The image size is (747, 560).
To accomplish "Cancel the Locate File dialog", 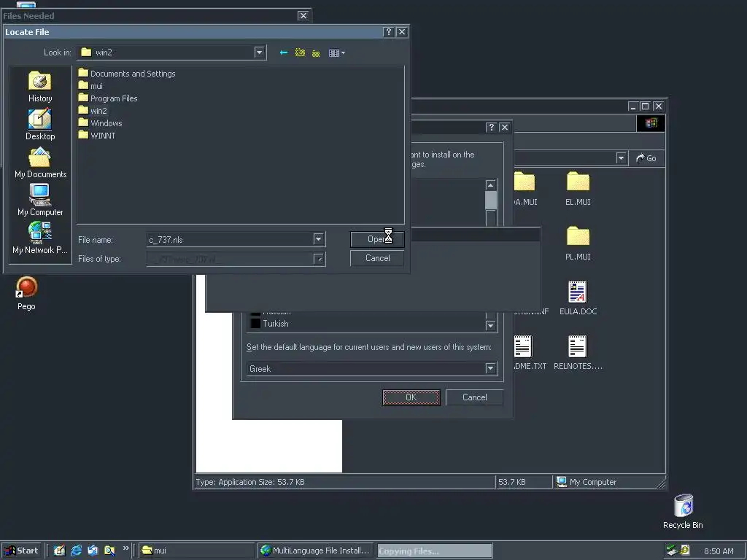I will [377, 258].
